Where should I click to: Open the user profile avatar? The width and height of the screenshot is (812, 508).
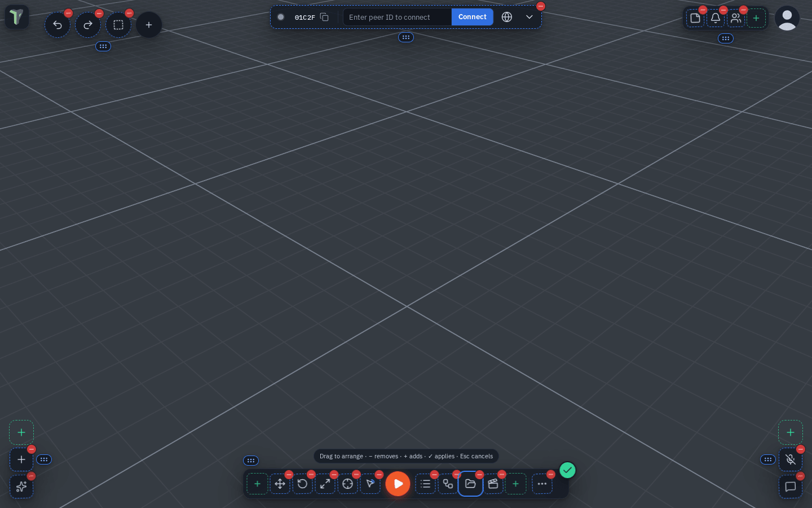pos(787,18)
